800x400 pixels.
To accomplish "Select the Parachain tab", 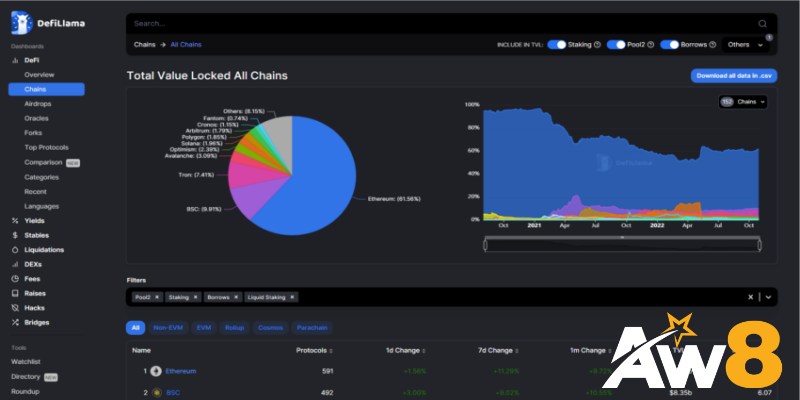I will (x=312, y=328).
